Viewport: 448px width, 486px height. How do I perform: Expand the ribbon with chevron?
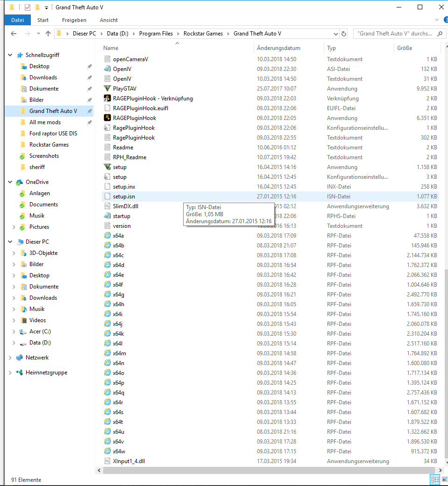437,20
